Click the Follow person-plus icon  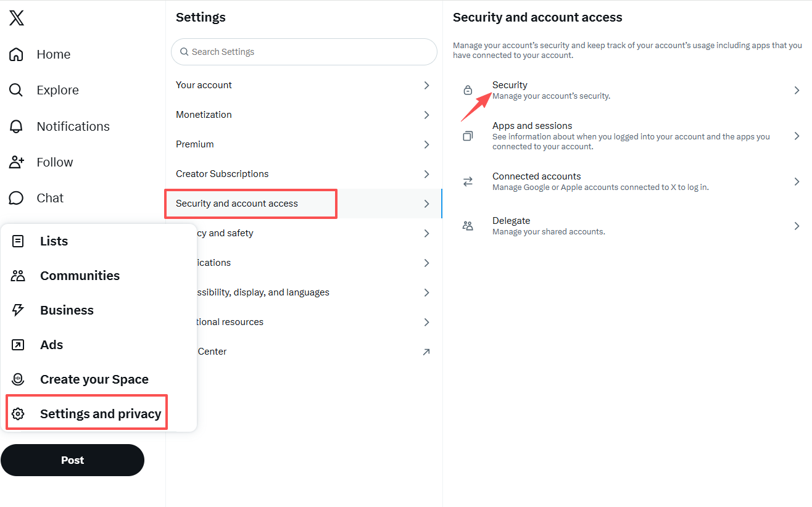[x=16, y=162]
